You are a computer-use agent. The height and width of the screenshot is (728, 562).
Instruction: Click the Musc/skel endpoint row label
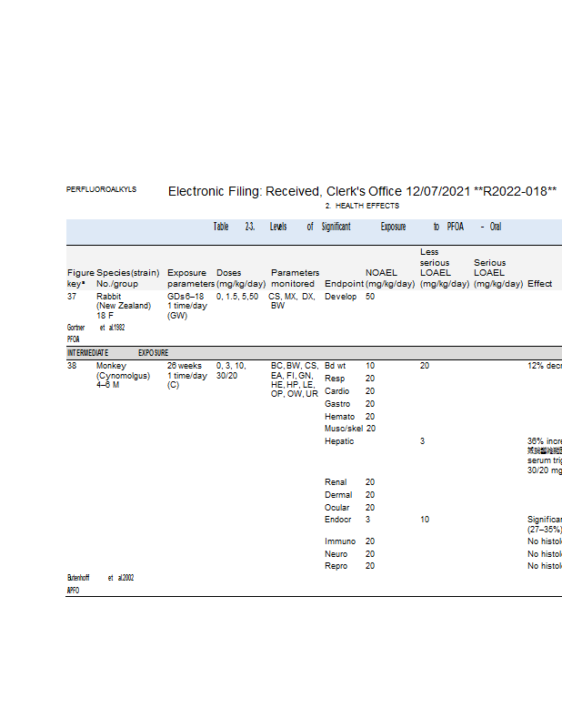(x=344, y=429)
